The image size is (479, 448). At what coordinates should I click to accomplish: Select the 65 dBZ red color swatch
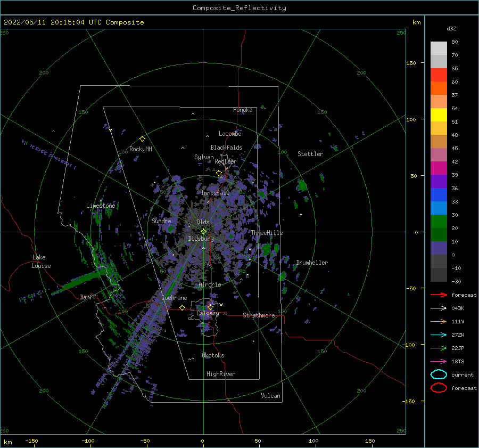[x=439, y=75]
